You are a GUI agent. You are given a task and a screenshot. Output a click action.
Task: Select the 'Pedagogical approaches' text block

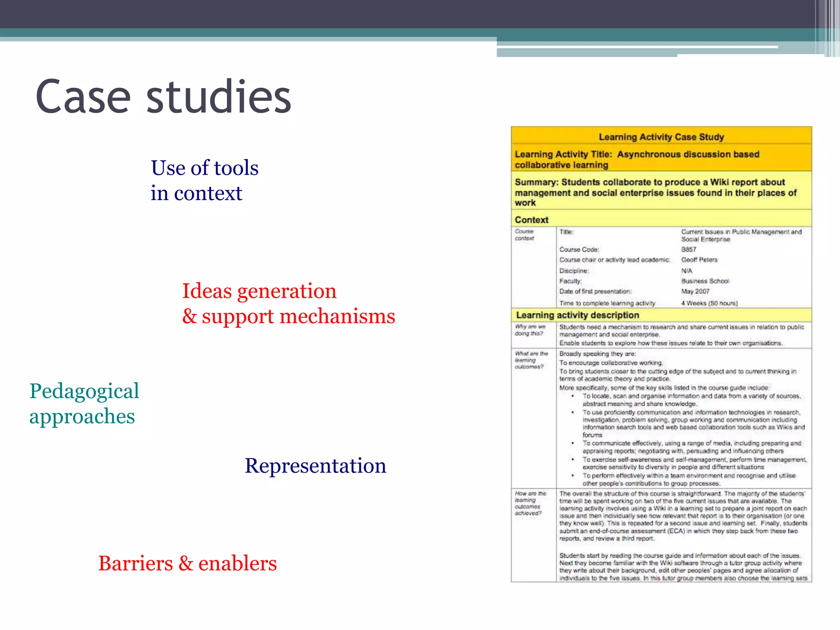pyautogui.click(x=84, y=404)
